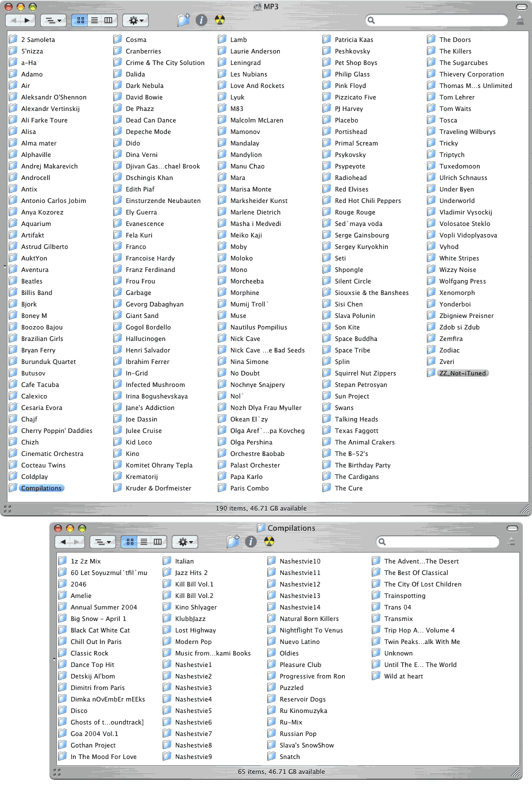Image resolution: width=532 pixels, height=805 pixels.
Task: Click eject icon in Compilations window toolbar
Action: (511, 542)
